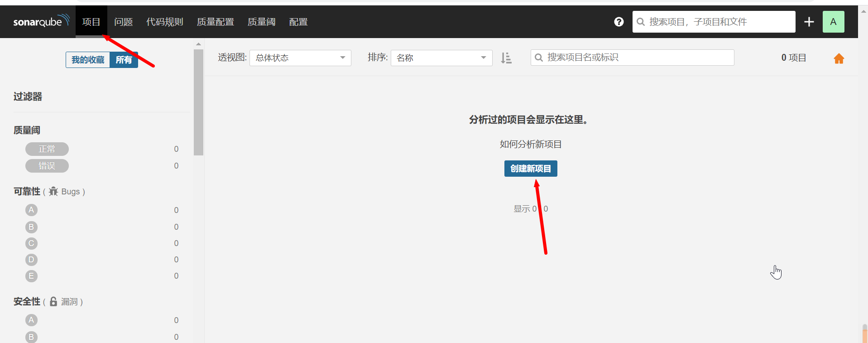This screenshot has width=868, height=343.
Task: Click the 安全性 漏洞 heading
Action: coord(48,302)
